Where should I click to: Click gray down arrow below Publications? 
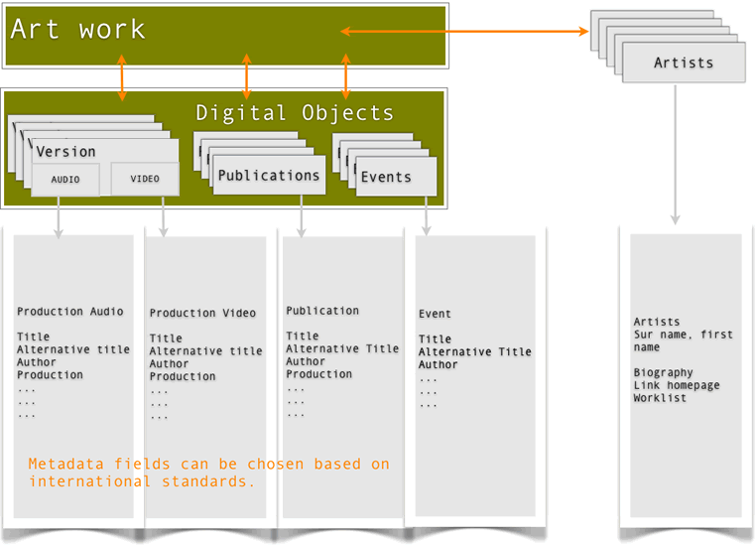(301, 215)
